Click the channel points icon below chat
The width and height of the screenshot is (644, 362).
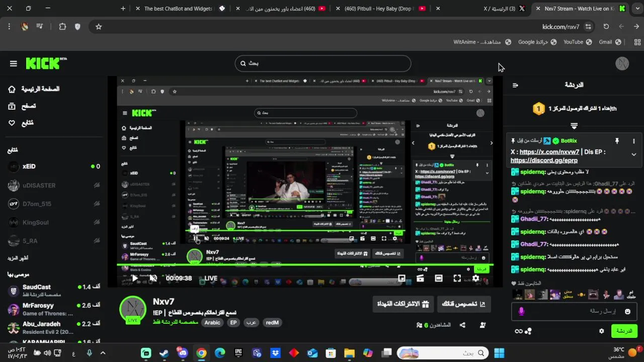coord(528,331)
